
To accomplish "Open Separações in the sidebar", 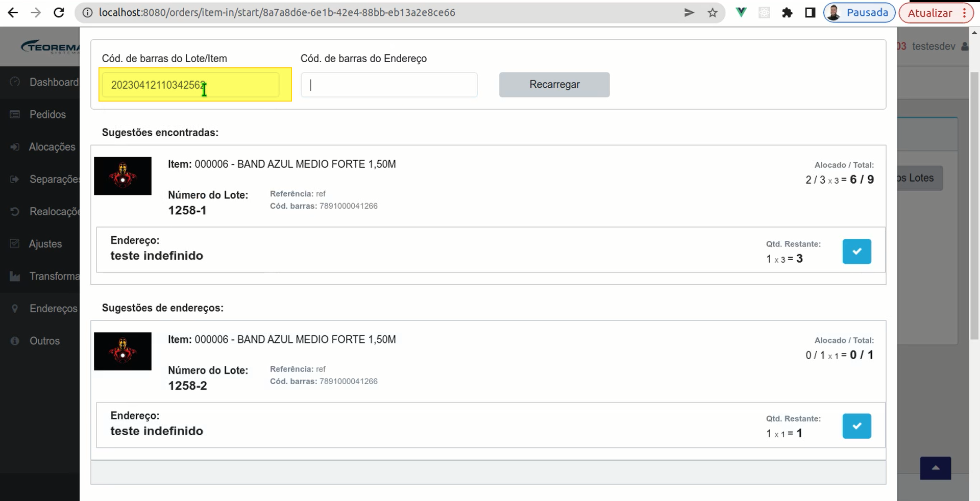I will 55,179.
